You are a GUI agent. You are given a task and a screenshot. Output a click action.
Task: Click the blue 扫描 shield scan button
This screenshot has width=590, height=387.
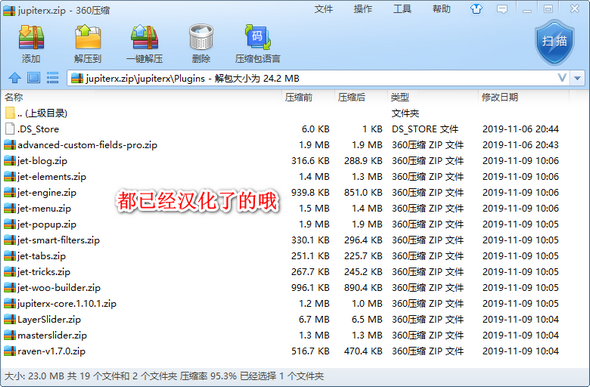click(555, 42)
